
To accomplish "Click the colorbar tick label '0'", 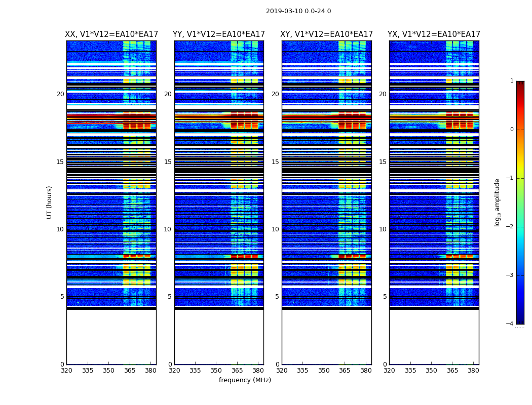I will (511, 130).
